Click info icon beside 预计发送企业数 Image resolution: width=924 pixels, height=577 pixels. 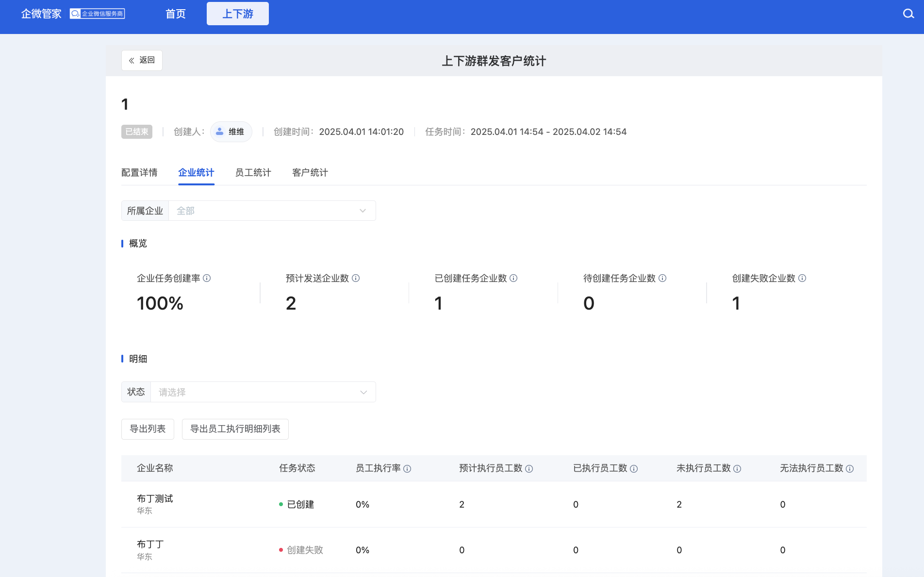tap(356, 278)
